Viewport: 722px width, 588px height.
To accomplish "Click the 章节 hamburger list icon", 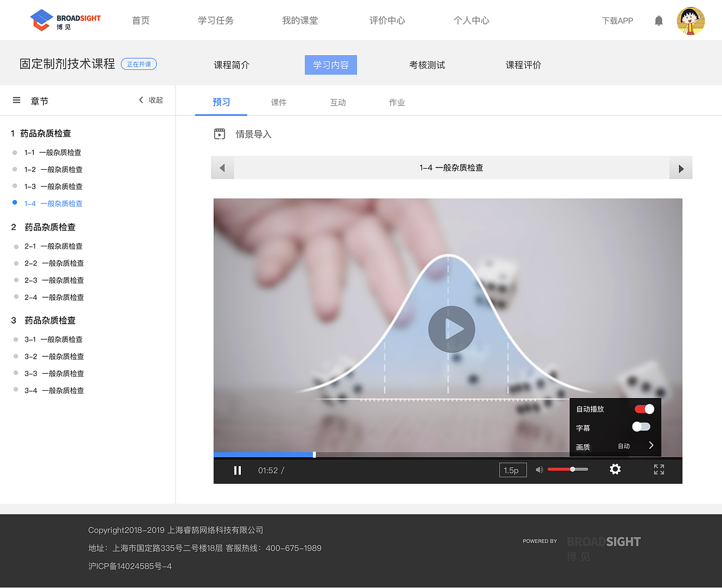I will click(17, 100).
